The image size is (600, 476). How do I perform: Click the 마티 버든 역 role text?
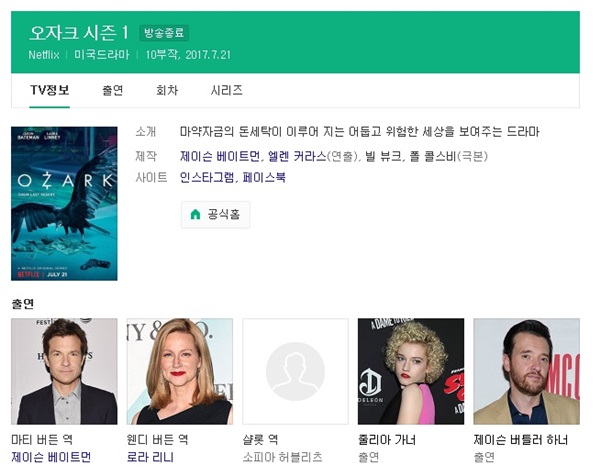[42, 440]
